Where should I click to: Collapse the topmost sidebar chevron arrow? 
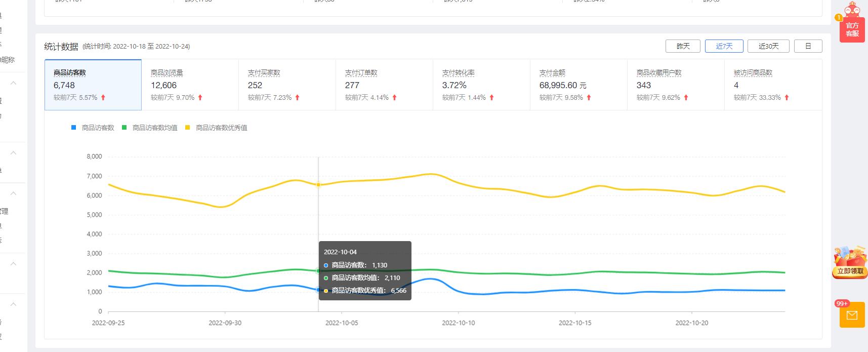pos(14,83)
